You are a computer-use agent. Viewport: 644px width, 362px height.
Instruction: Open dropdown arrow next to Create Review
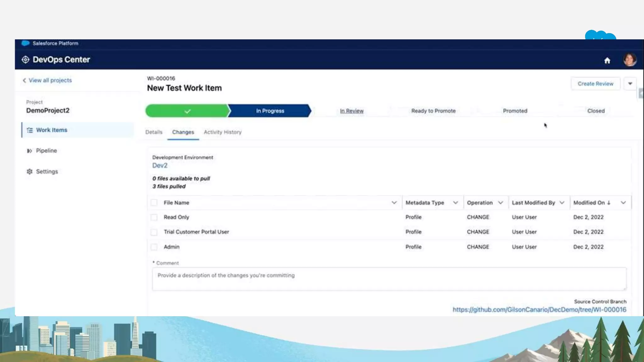pyautogui.click(x=630, y=84)
